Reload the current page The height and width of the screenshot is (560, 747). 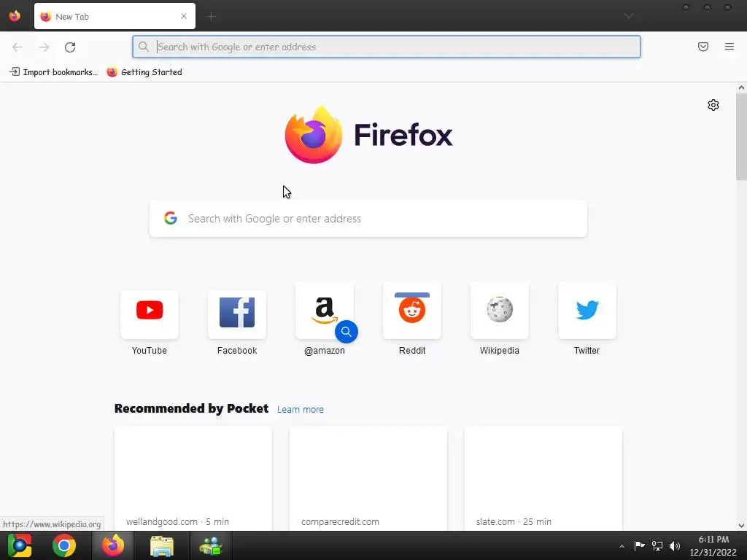(70, 47)
